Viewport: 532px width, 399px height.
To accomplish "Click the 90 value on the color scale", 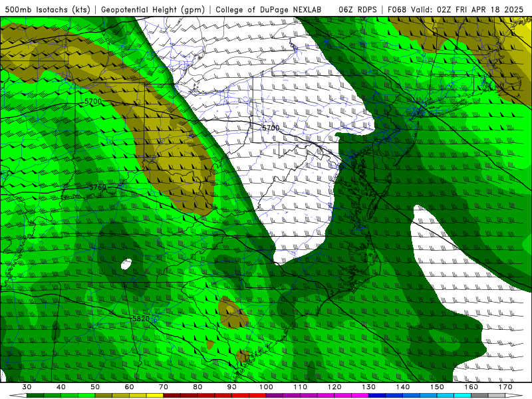I will click(231, 387).
